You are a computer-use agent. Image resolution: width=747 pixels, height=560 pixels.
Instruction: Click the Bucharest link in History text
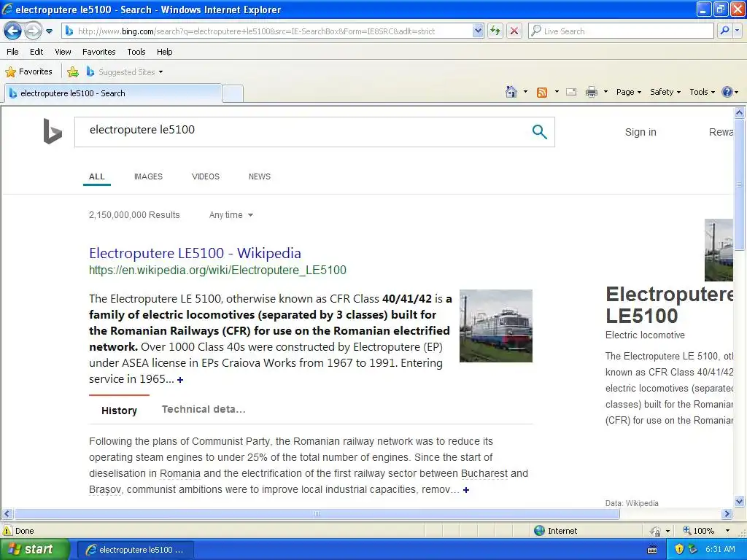(x=484, y=474)
